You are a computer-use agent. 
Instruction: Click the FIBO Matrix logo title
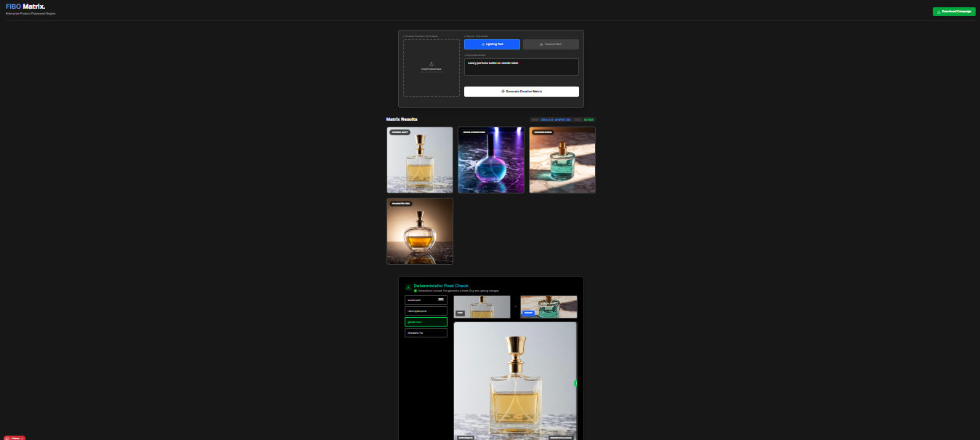pyautogui.click(x=25, y=7)
